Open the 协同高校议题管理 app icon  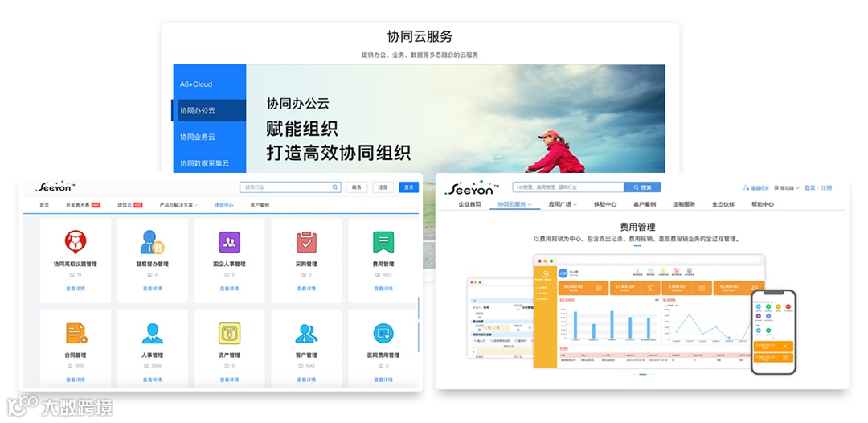pos(76,242)
